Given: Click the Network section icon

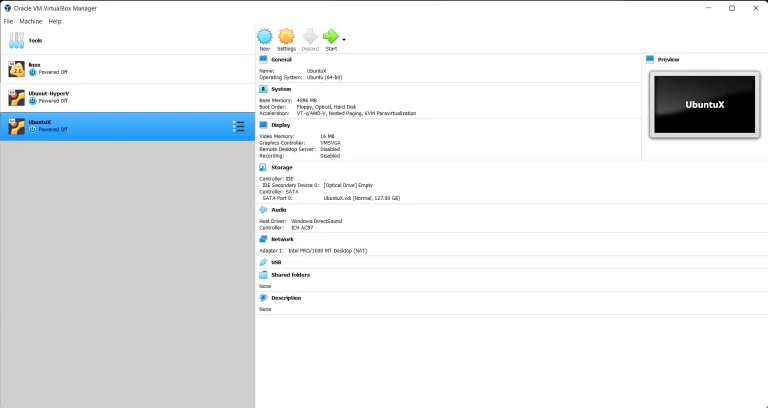Looking at the screenshot, I should click(x=263, y=240).
